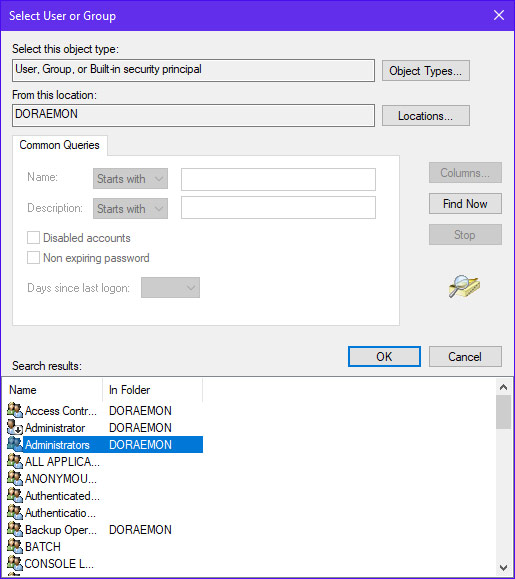515x579 pixels.
Task: Close the Select User or Group dialog
Action: coord(499,16)
